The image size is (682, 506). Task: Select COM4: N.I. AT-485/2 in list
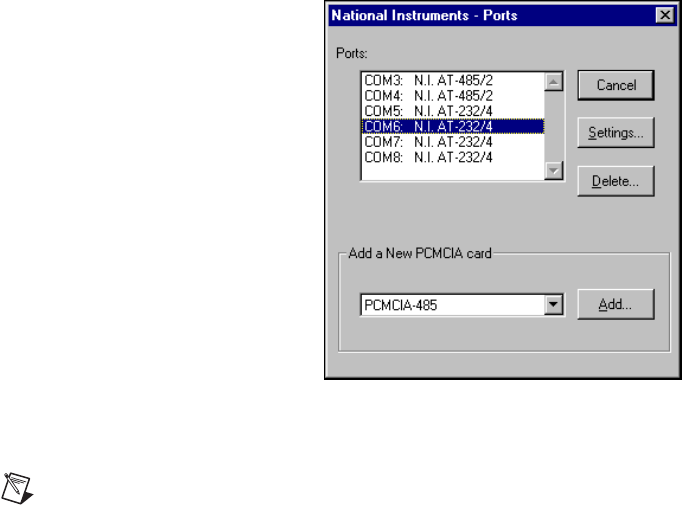point(453,96)
